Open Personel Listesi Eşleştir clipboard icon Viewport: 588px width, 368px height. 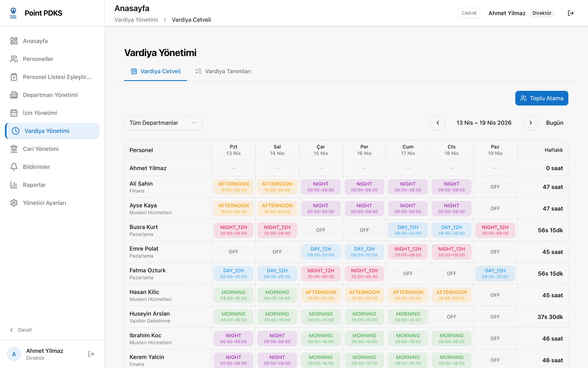14,77
